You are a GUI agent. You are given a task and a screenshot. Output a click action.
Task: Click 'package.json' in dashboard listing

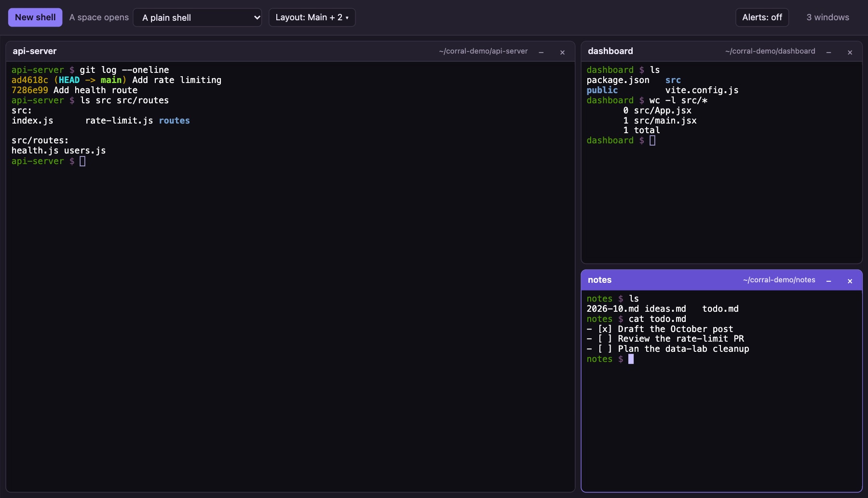(618, 80)
